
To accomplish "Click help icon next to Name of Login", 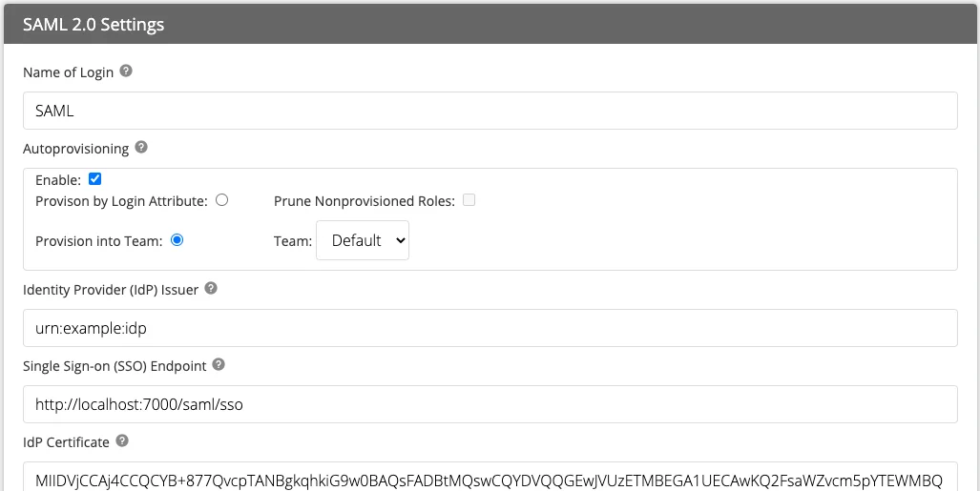I will point(126,72).
